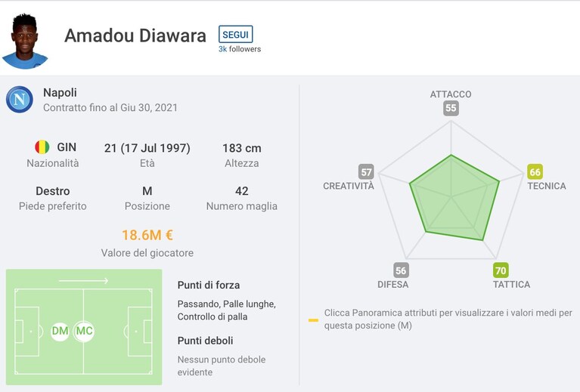The width and height of the screenshot is (580, 392).
Task: Open the Napoli team name link
Action: point(60,92)
